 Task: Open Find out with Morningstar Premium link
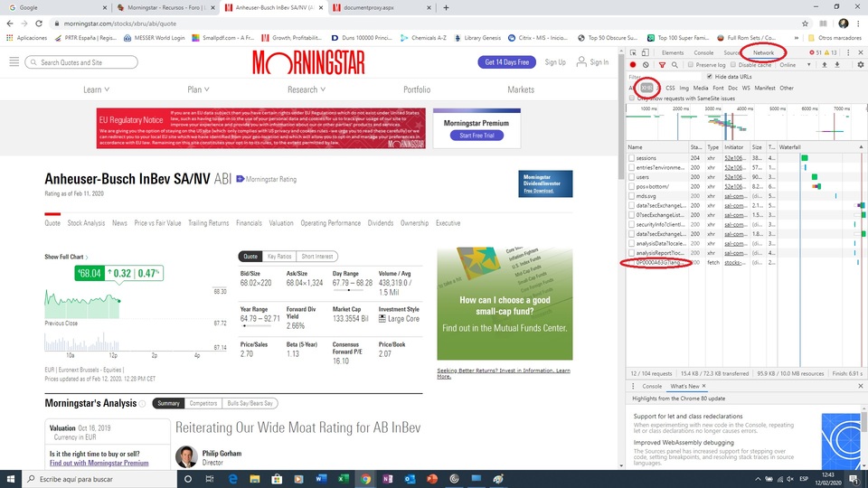tap(99, 463)
